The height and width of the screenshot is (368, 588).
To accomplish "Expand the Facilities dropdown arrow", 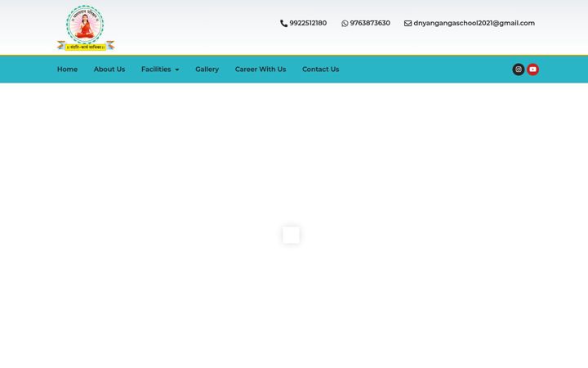I will (177, 70).
